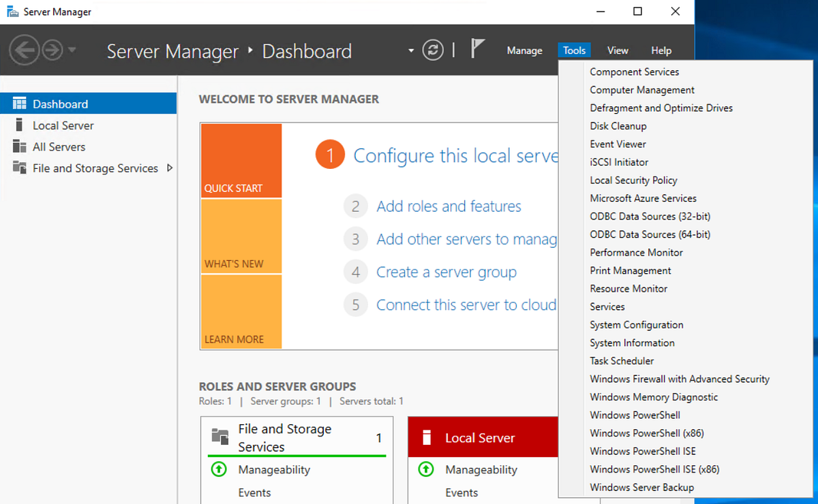Open File and Storage Services tile header
Viewport: 818px width, 504px height.
pyautogui.click(x=297, y=437)
